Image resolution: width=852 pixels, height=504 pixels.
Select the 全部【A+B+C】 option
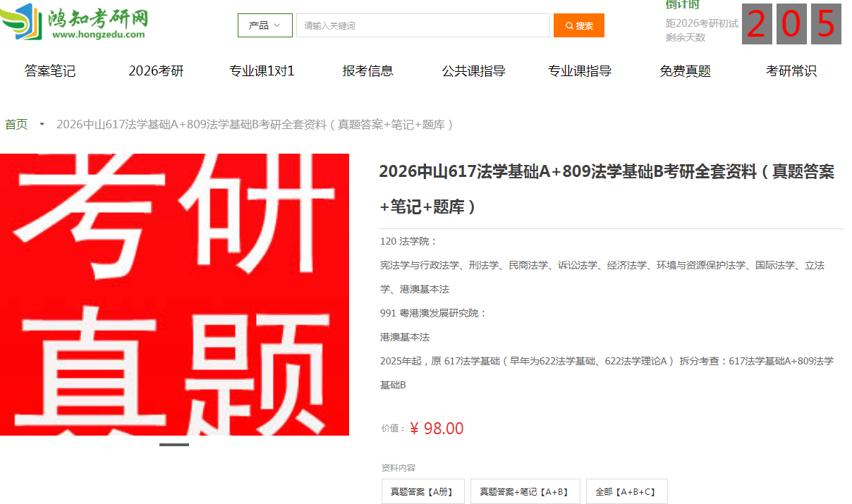pyautogui.click(x=627, y=491)
